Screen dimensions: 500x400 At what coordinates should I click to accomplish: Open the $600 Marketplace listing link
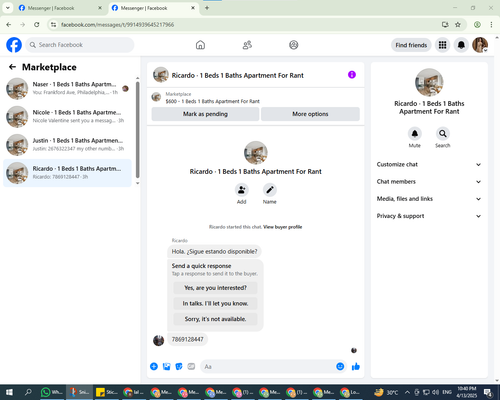(x=213, y=101)
